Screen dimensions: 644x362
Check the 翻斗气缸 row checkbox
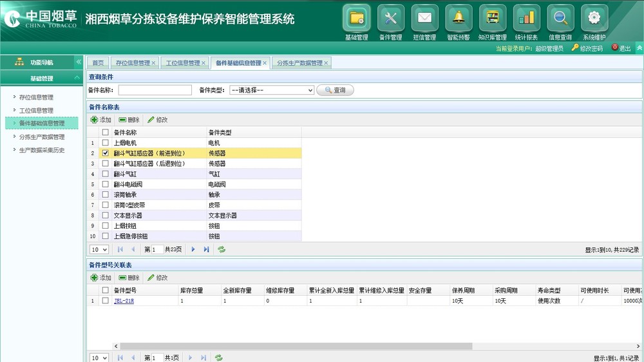pos(106,174)
